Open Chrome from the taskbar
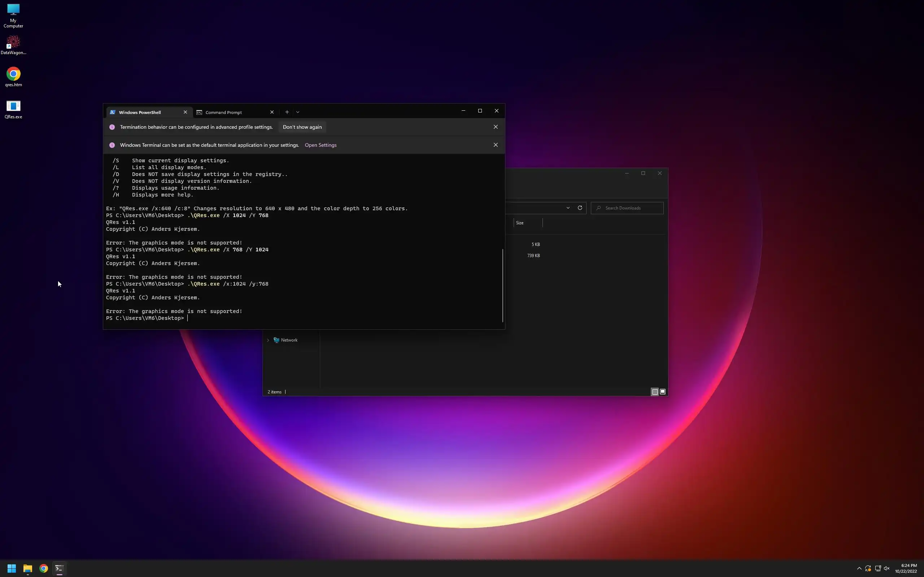 click(44, 569)
